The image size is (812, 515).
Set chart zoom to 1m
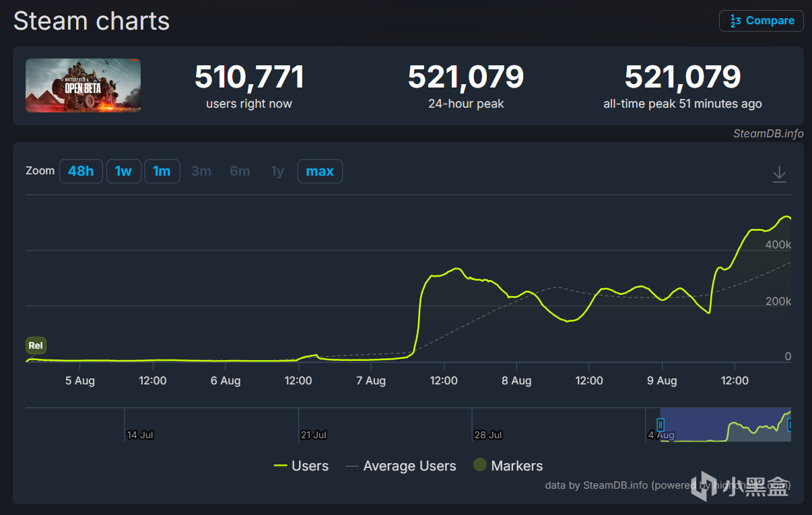tap(162, 171)
